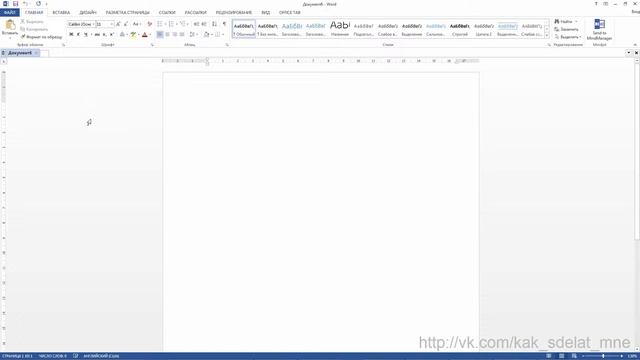This screenshot has width=640, height=360.
Task: Increase font size with the grow font icon
Action: (x=118, y=24)
